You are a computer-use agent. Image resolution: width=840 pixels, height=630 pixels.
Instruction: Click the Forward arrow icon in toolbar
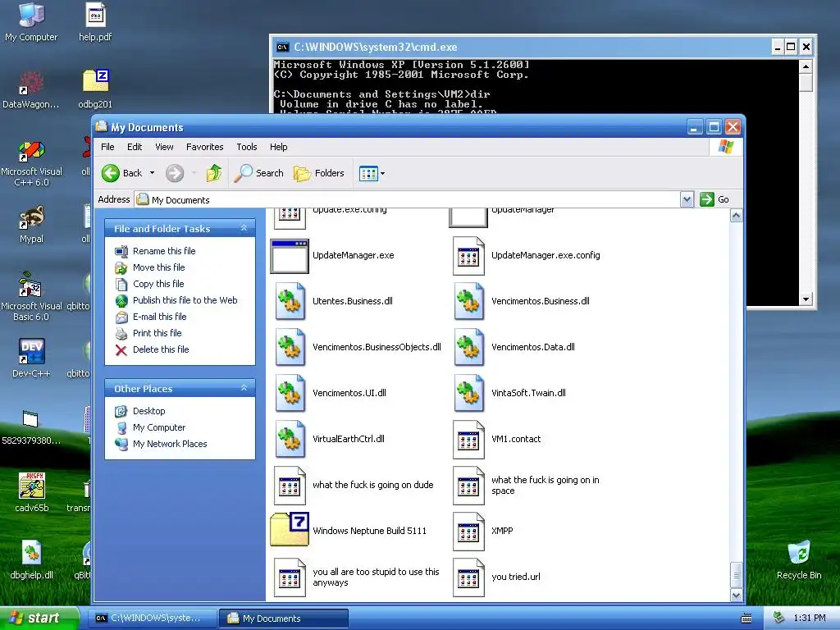pyautogui.click(x=175, y=173)
